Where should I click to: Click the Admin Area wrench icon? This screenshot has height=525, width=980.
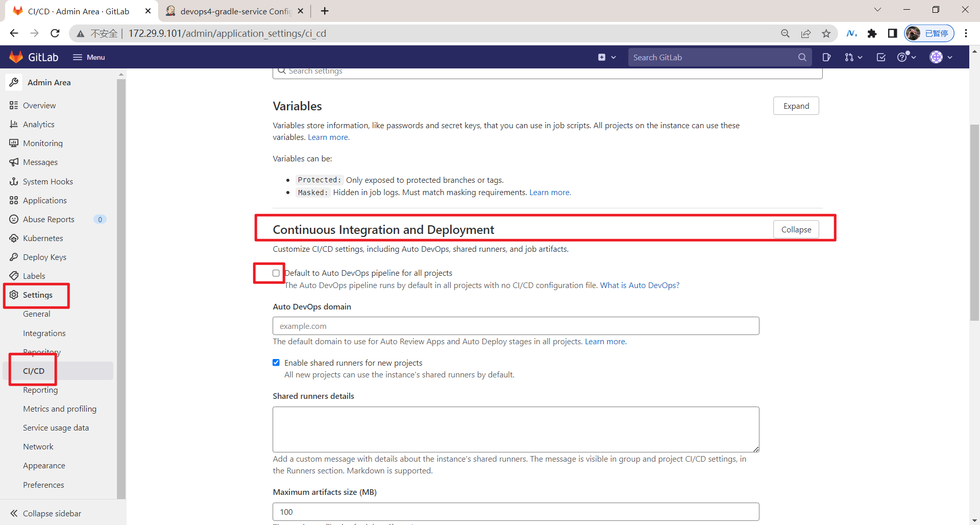pos(14,82)
